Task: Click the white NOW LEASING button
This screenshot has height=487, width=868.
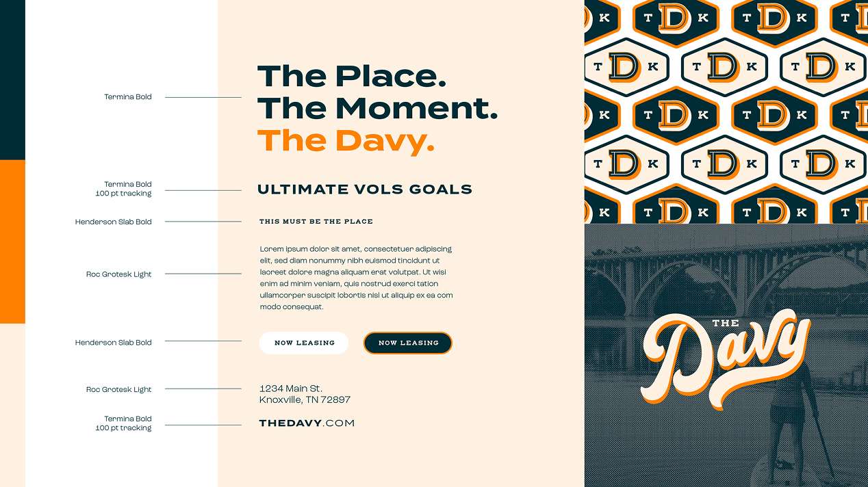Action: click(x=304, y=343)
